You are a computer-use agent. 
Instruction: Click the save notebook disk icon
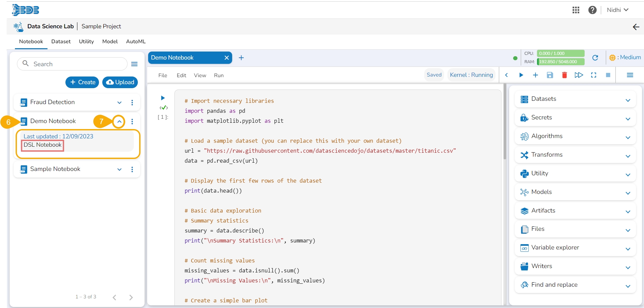[x=550, y=75]
